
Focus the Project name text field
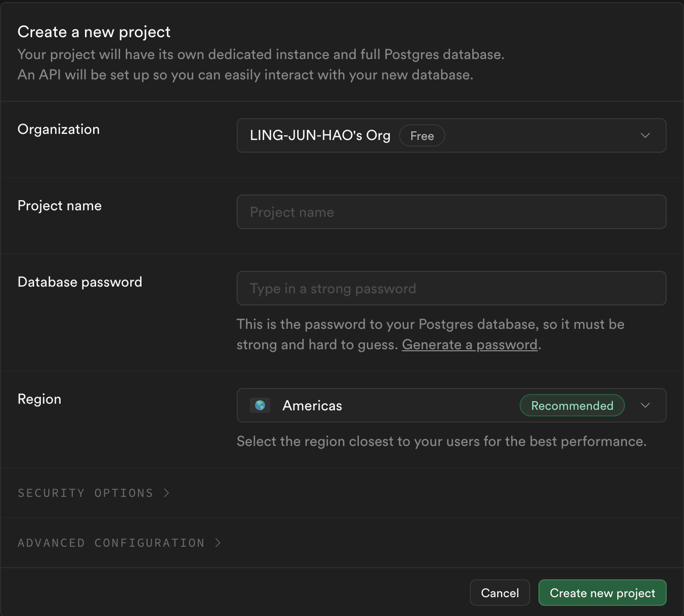451,212
